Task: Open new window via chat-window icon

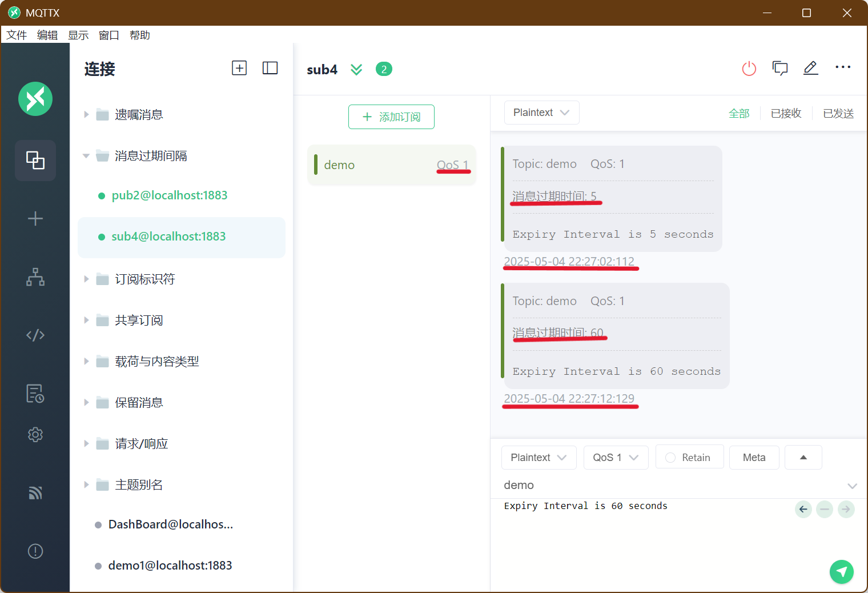Action: click(779, 69)
